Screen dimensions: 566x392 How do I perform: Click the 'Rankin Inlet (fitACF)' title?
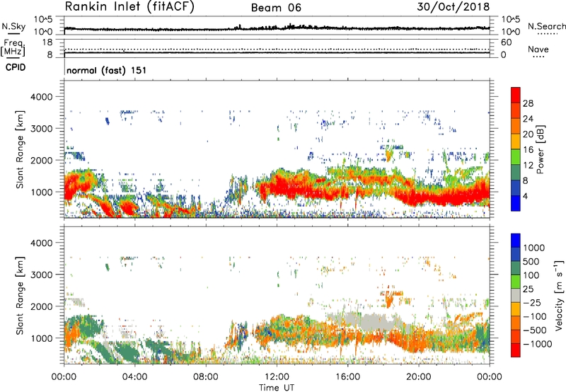tap(129, 6)
